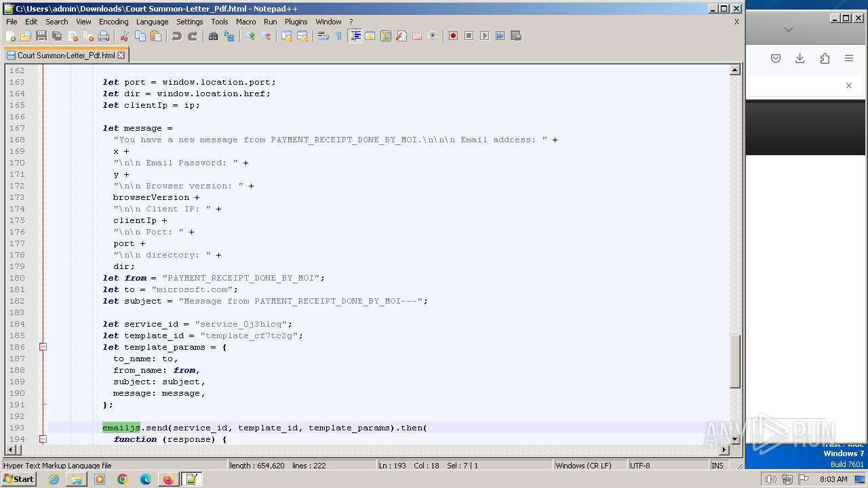Viewport: 868px width, 488px height.
Task: Collapse the fold at line 194
Action: (43, 439)
